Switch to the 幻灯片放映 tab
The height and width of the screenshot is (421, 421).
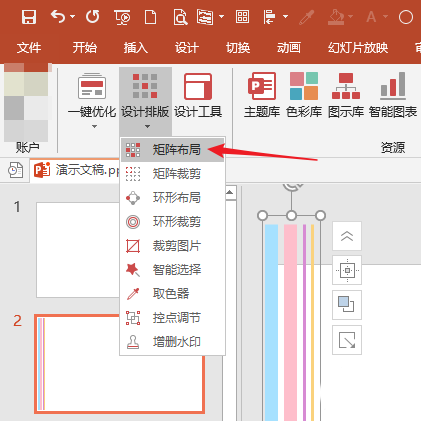click(x=358, y=48)
